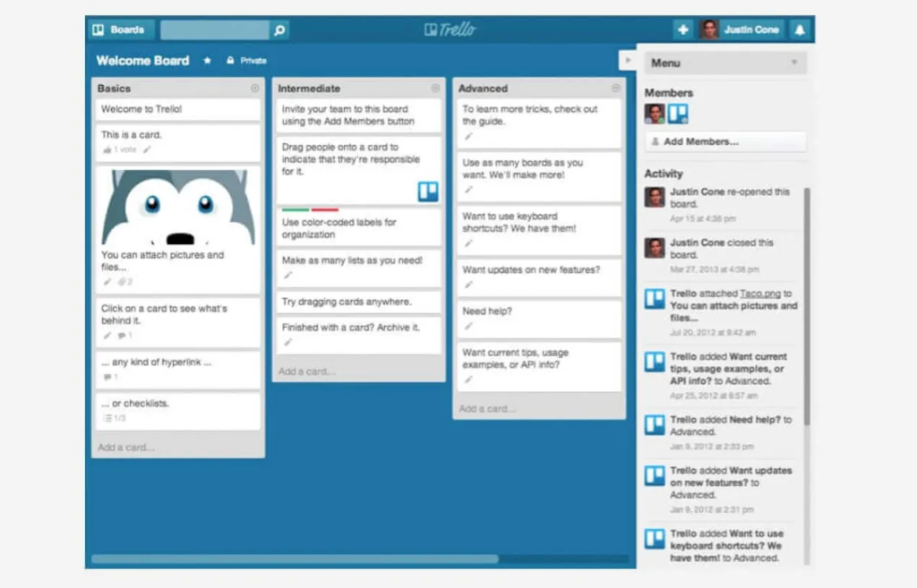Click the 'Basics' list title
917x588 pixels.
[114, 89]
